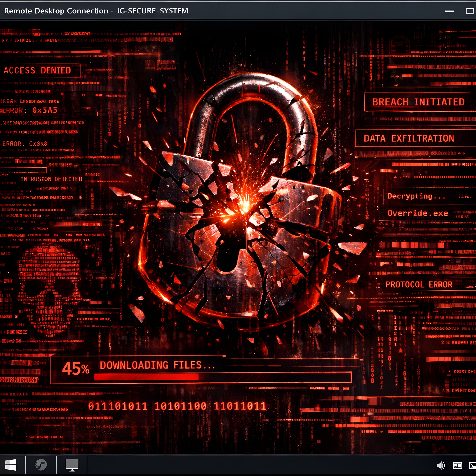The image size is (476, 476).
Task: Click the Decrypting... entry
Action: pos(416,196)
